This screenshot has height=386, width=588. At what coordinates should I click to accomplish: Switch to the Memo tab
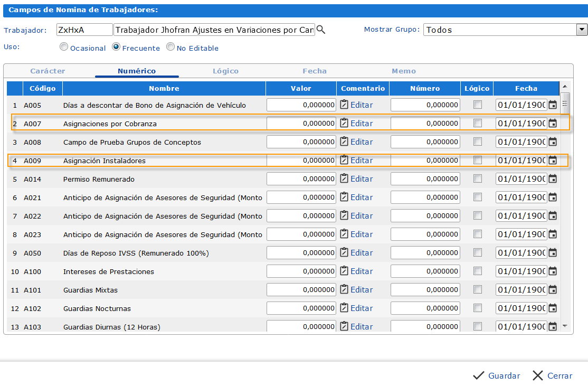(x=403, y=71)
